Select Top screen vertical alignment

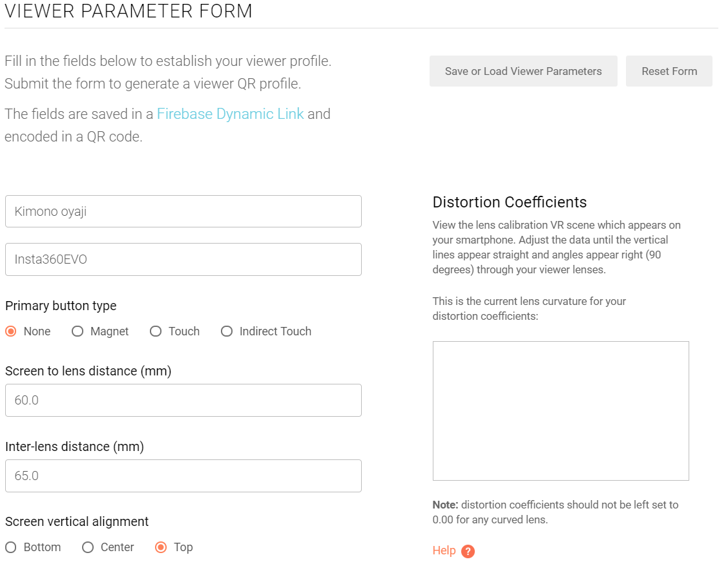161,547
